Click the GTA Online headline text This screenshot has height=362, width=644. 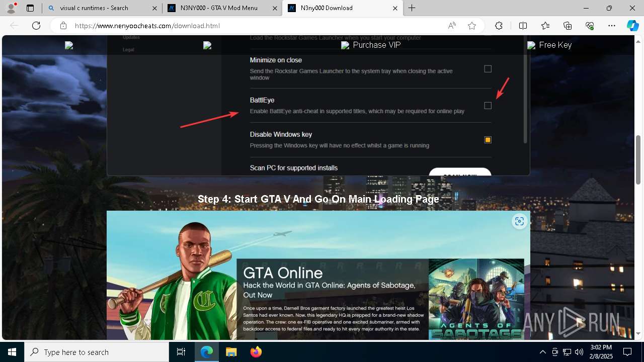pos(283,273)
